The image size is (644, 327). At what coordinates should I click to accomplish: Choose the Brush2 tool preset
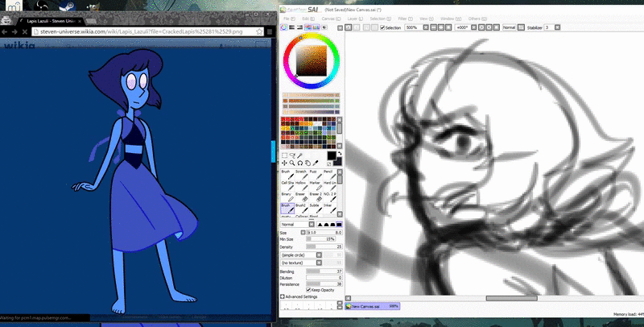(x=300, y=209)
